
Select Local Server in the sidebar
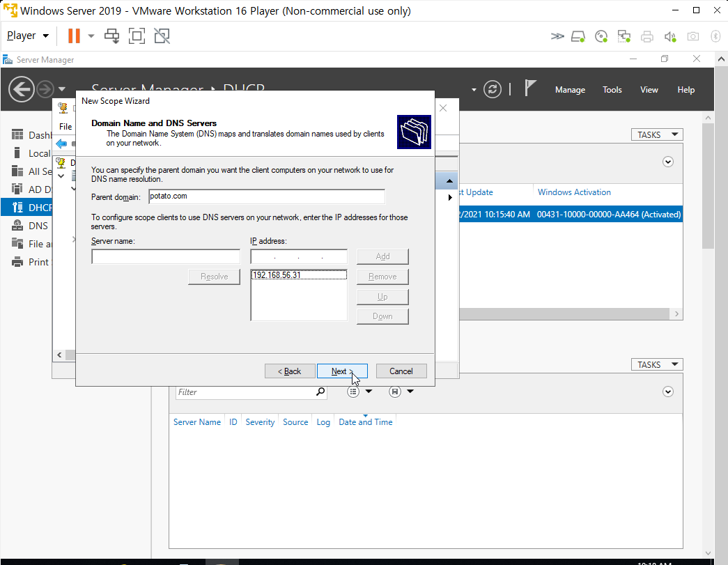pos(31,153)
